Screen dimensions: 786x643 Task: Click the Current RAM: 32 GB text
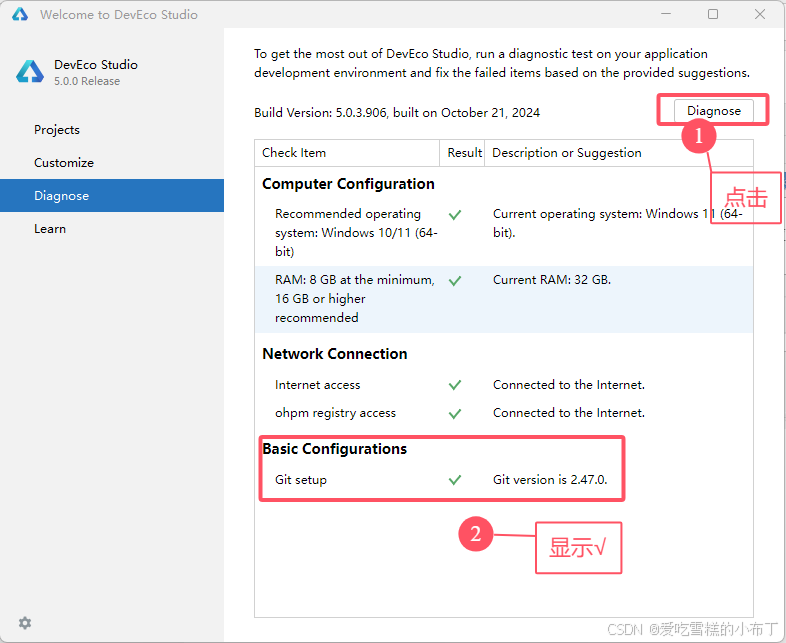coord(552,280)
